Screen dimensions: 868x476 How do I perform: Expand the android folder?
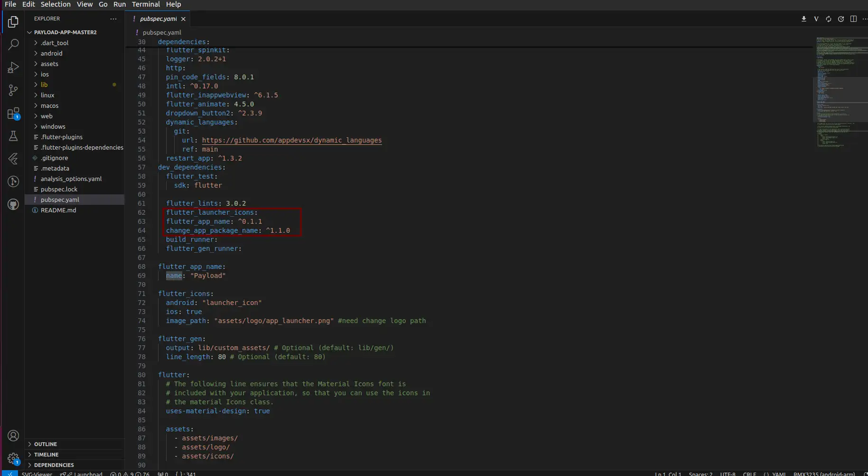click(x=75, y=53)
